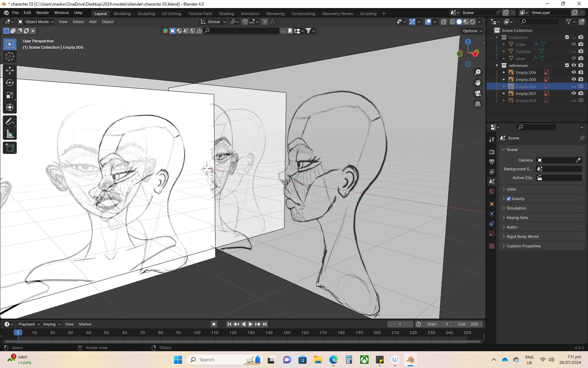Open Output properties printer icon
The image size is (588, 368).
(x=492, y=162)
